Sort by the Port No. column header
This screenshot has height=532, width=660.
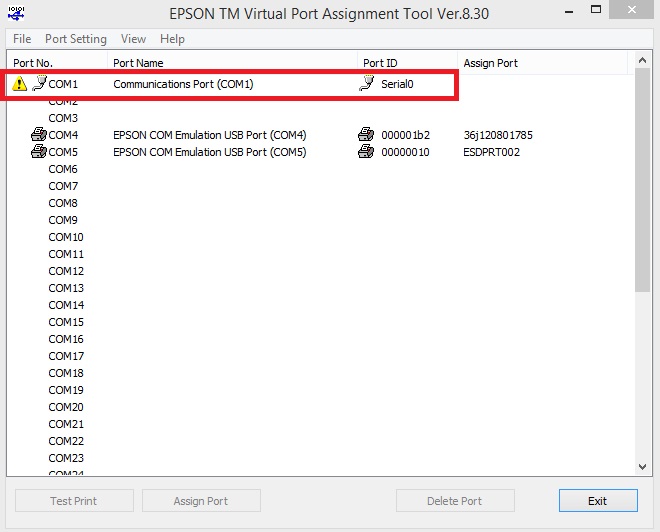[x=57, y=63]
